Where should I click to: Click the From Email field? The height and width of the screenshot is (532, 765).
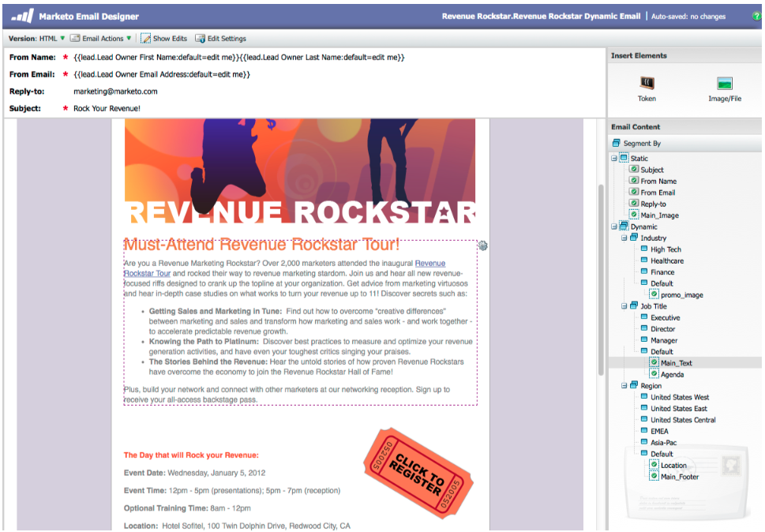pyautogui.click(x=162, y=75)
